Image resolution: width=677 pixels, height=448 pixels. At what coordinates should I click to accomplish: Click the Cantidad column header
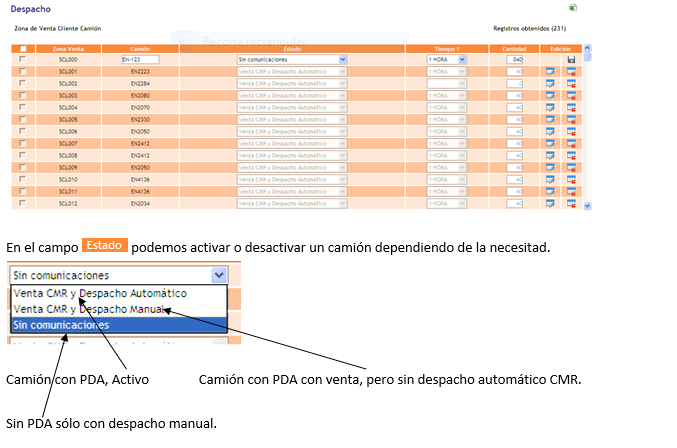click(x=514, y=49)
